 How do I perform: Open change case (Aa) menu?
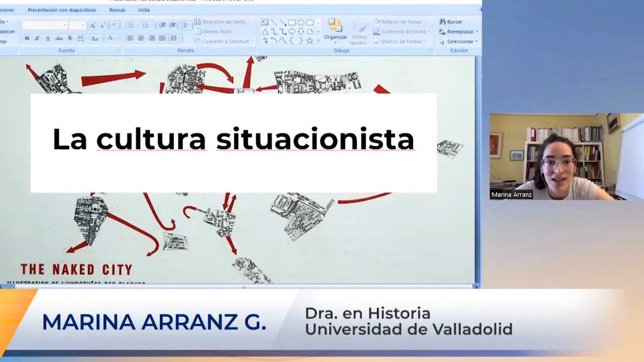point(95,38)
